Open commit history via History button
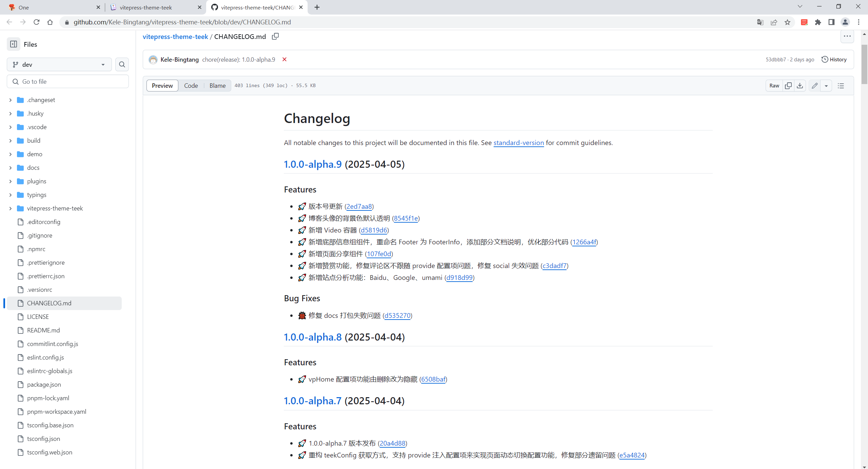Screen dimensions: 868x469 click(x=834, y=60)
